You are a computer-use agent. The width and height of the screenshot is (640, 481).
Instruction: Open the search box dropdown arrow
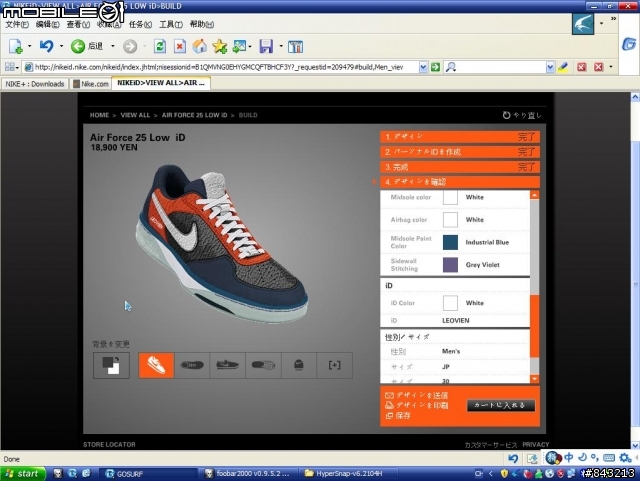(x=550, y=67)
